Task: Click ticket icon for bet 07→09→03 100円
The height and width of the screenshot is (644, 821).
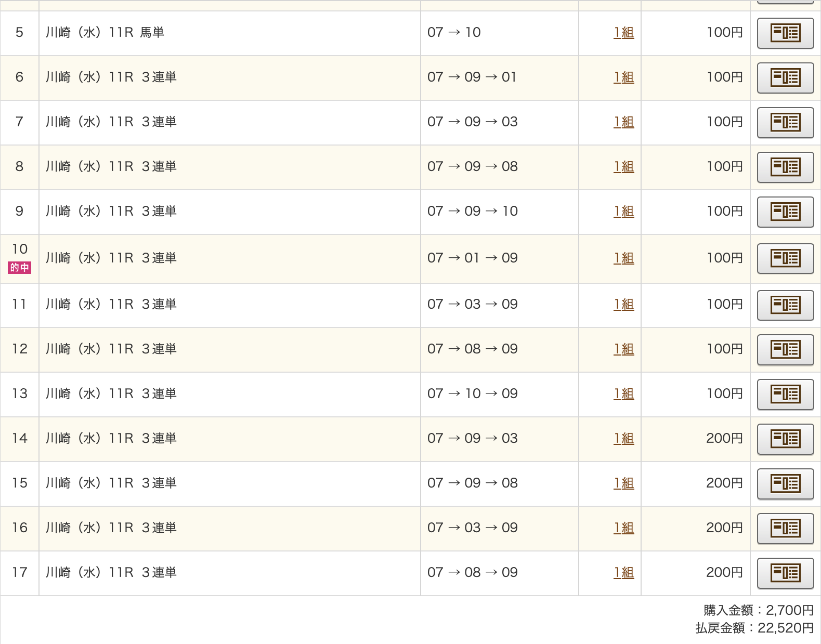Action: click(x=785, y=123)
